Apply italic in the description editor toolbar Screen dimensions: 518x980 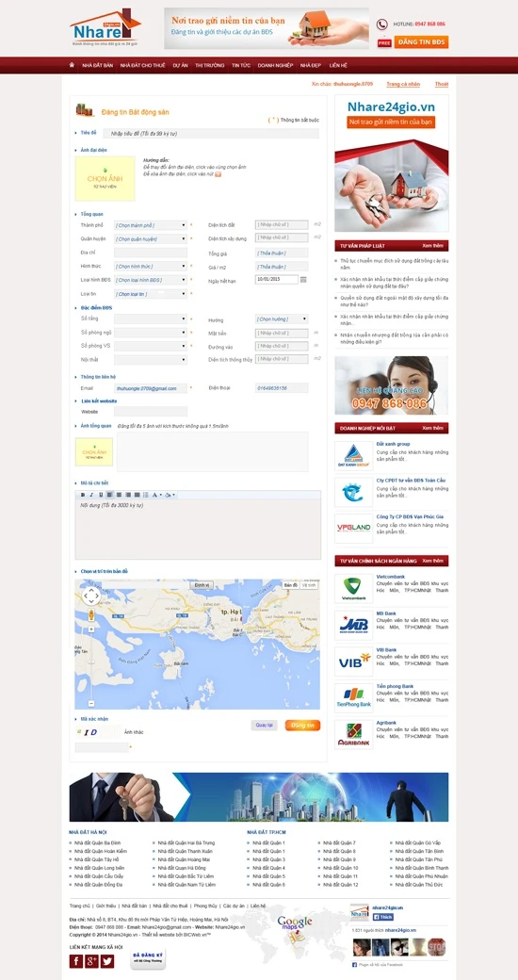[91, 495]
